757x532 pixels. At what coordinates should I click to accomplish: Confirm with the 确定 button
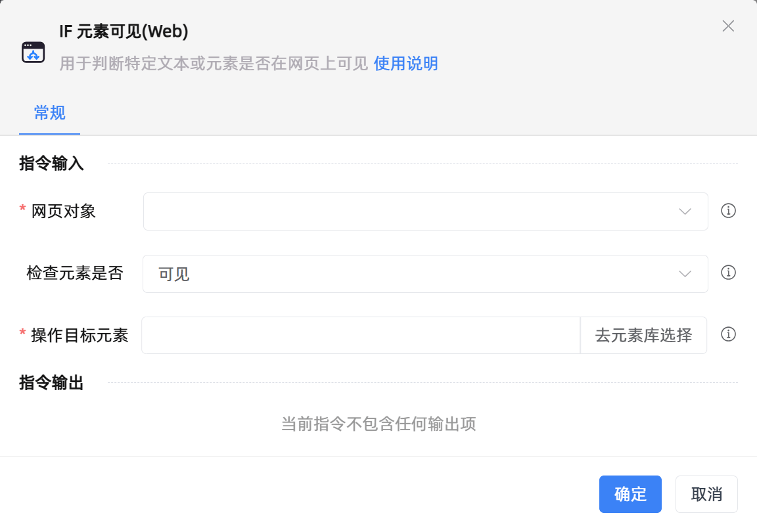pos(630,494)
